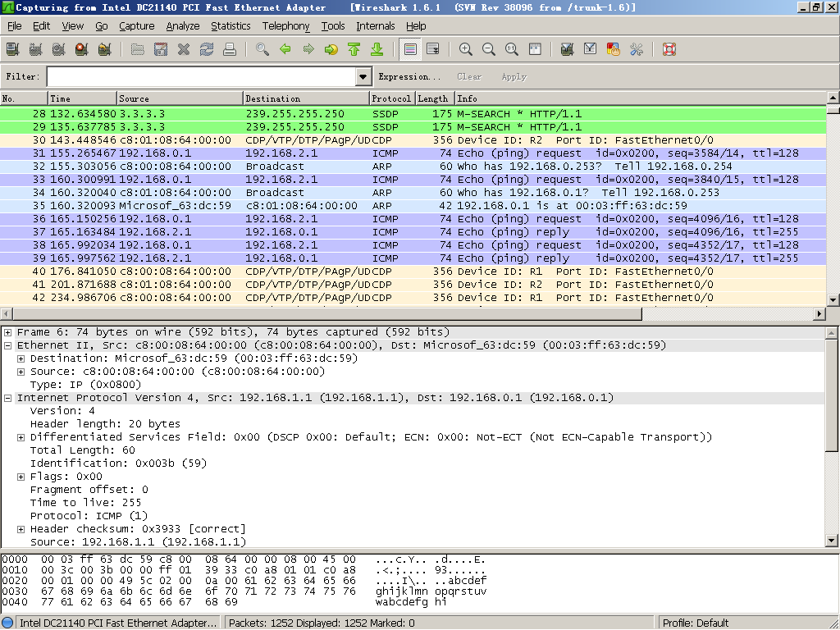840x630 pixels.
Task: Select the Protocol: ICMP (1) line
Action: click(x=89, y=516)
